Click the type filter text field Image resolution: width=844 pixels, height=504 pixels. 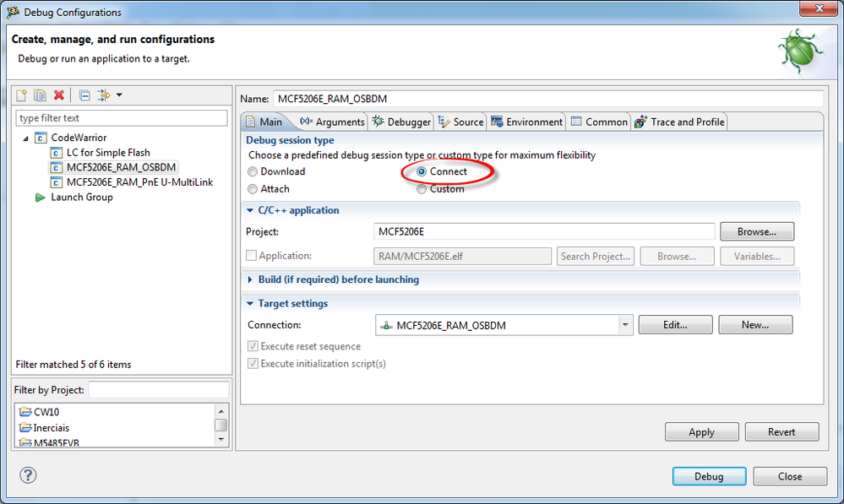(x=122, y=118)
